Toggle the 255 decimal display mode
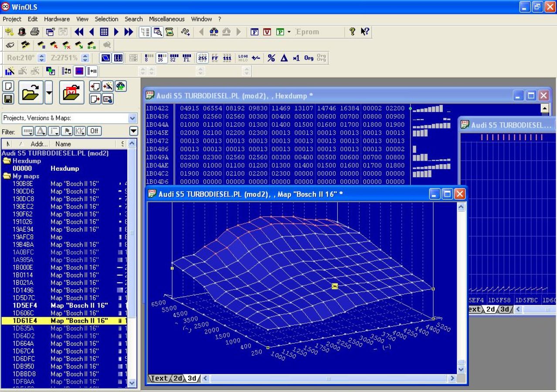 click(202, 58)
